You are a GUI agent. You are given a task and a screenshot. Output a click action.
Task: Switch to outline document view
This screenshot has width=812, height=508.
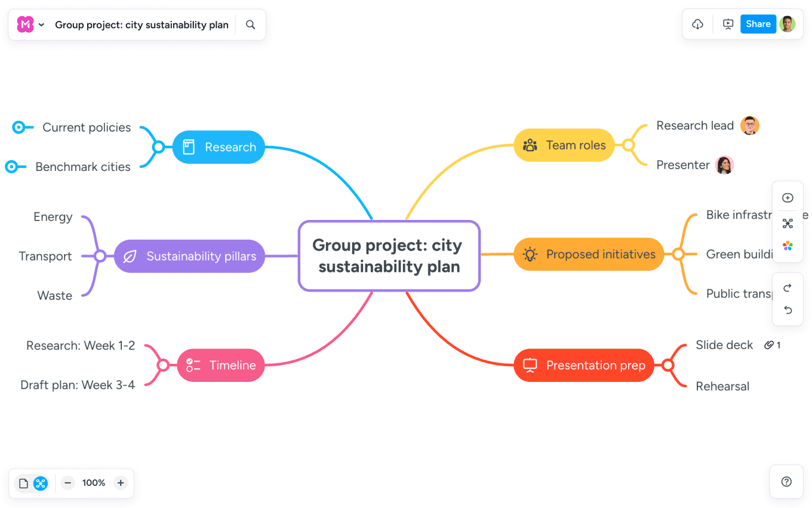tap(23, 483)
